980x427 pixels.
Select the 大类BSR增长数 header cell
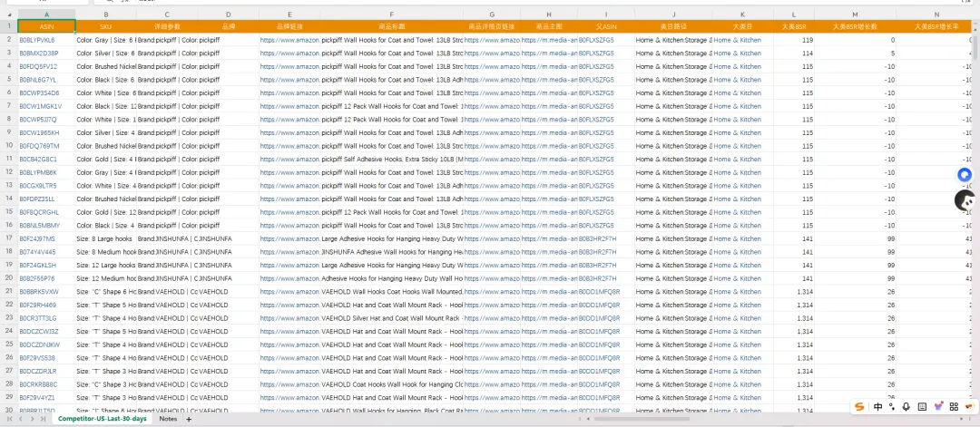pyautogui.click(x=855, y=26)
